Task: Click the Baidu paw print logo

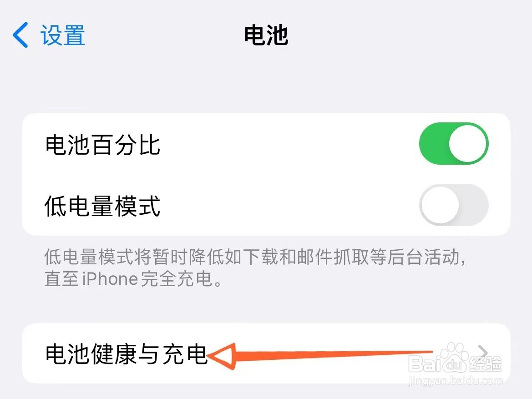Action: click(454, 354)
